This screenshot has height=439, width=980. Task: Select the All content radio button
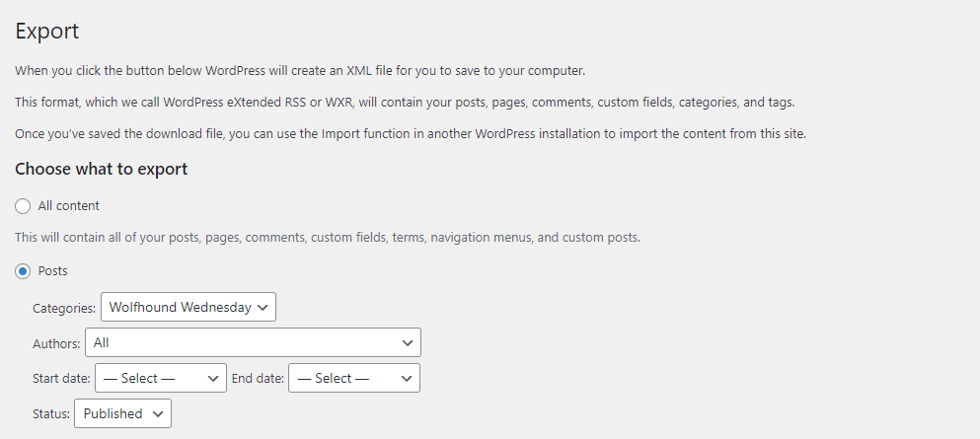(23, 206)
